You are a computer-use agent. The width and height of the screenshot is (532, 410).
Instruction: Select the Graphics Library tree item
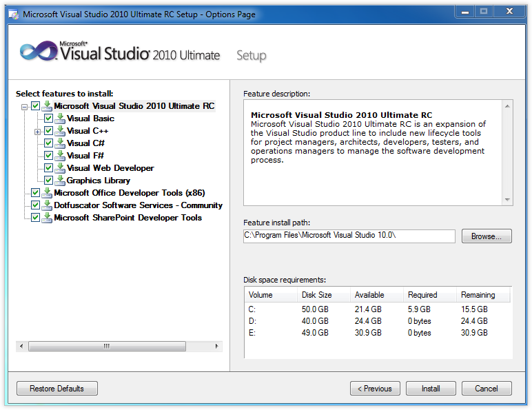pos(99,181)
